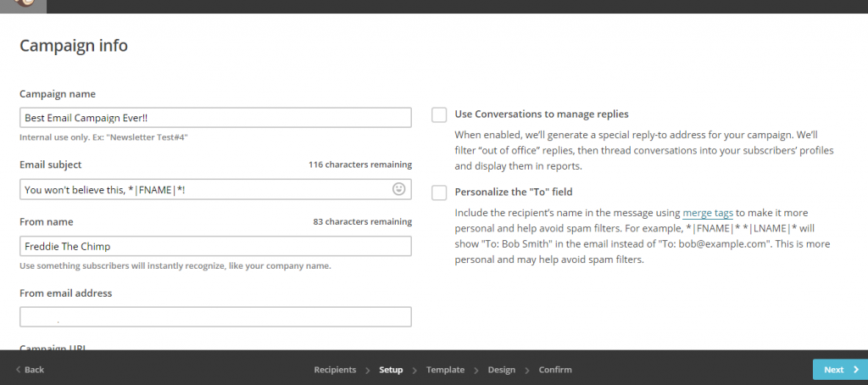Check Personalize the "To" field box

pyautogui.click(x=439, y=192)
